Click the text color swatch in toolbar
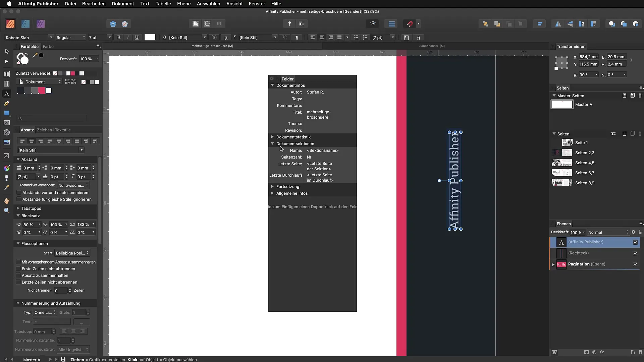 click(x=150, y=37)
